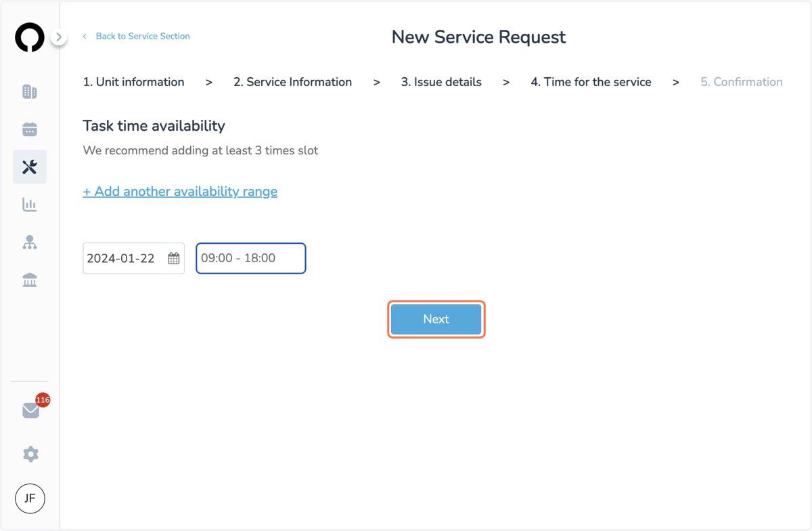Open the JF user avatar menu

30,498
